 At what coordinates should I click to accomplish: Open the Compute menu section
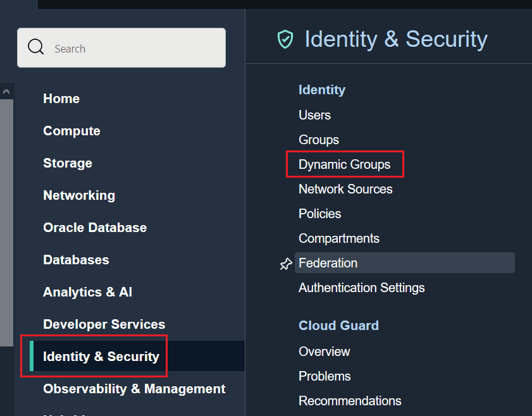point(71,131)
